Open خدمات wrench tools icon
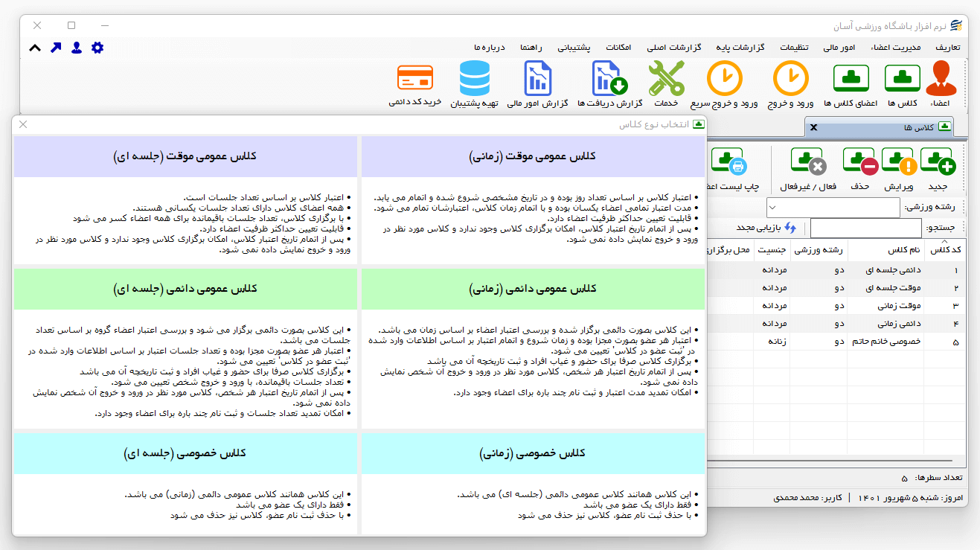This screenshot has height=550, width=980. [x=666, y=84]
